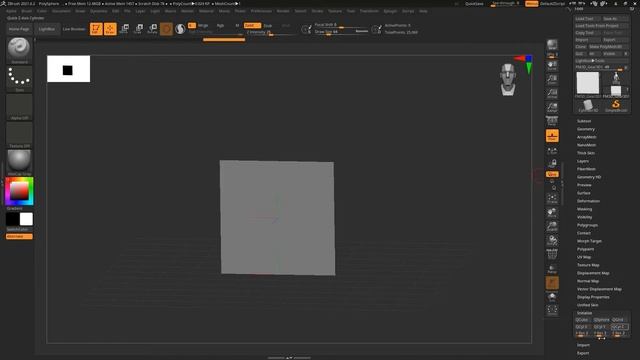Screen dimensions: 640x360
Task: Select the Rotate transform icon
Action: 152,29
